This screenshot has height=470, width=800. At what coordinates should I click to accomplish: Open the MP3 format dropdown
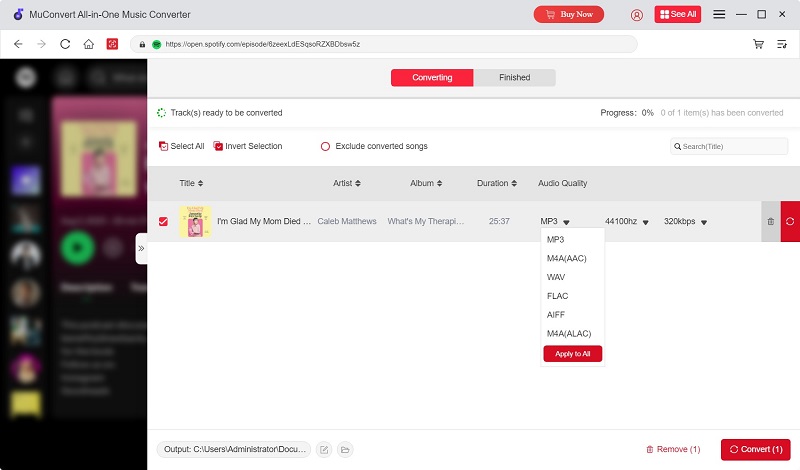pyautogui.click(x=555, y=221)
